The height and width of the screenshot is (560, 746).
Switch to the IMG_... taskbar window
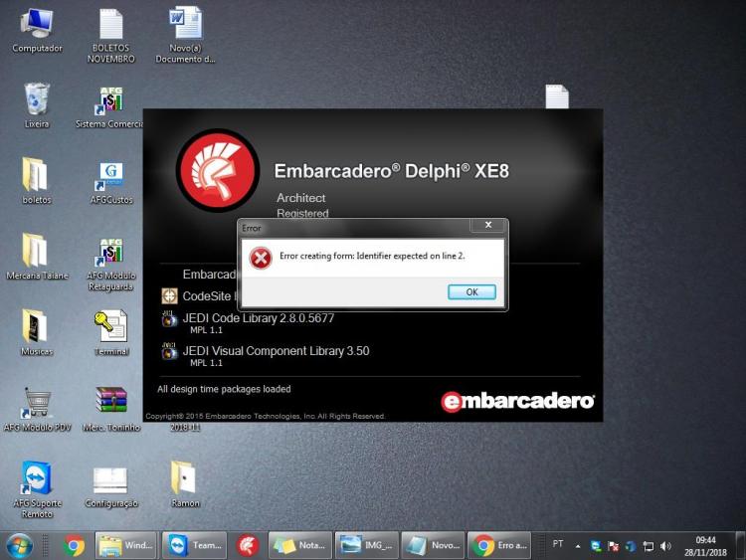[366, 546]
